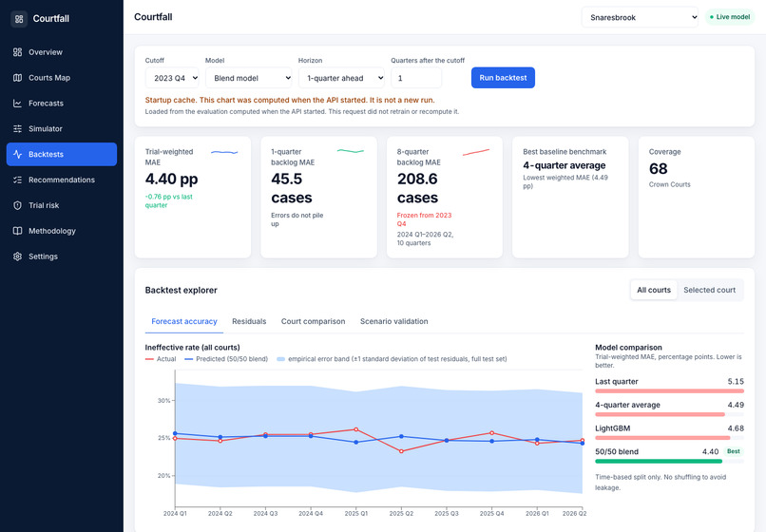The height and width of the screenshot is (532, 766).
Task: Click the 4-quarter average benchmark heading
Action: pyautogui.click(x=565, y=165)
